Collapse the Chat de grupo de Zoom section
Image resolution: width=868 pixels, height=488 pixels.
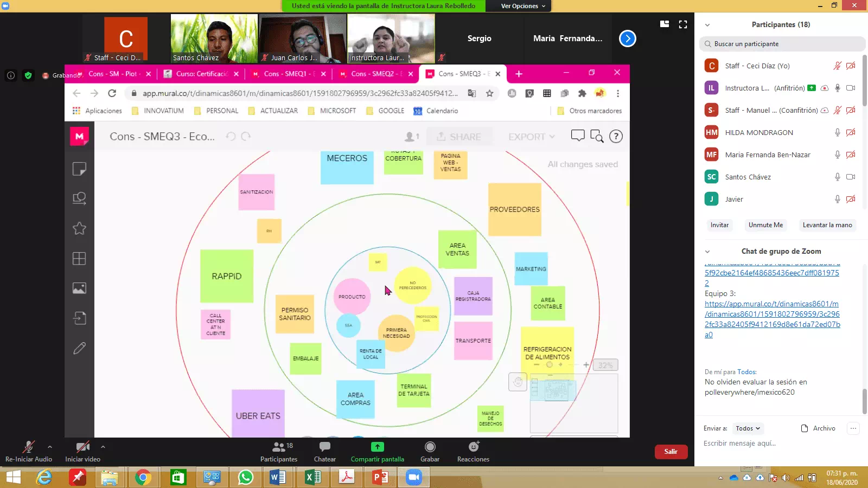(x=707, y=252)
